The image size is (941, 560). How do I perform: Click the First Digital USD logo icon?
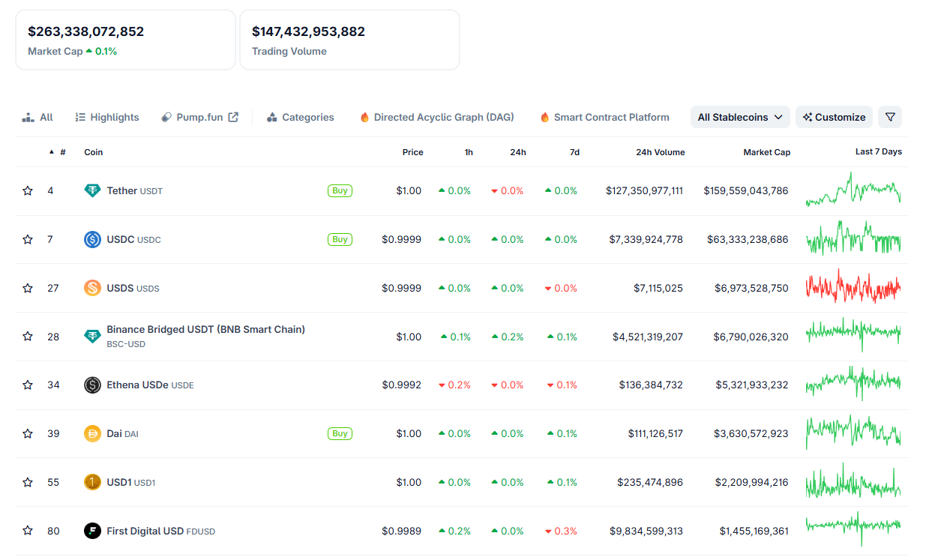[x=92, y=531]
